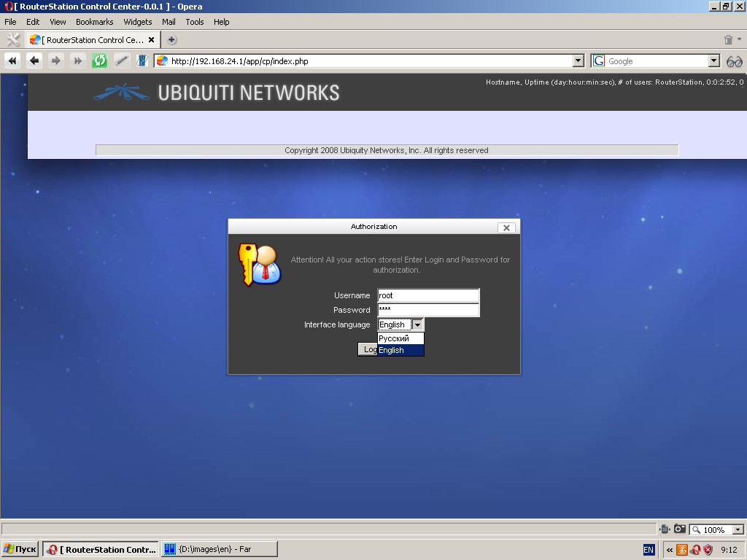
Task: Focus the Password input field
Action: (x=428, y=310)
